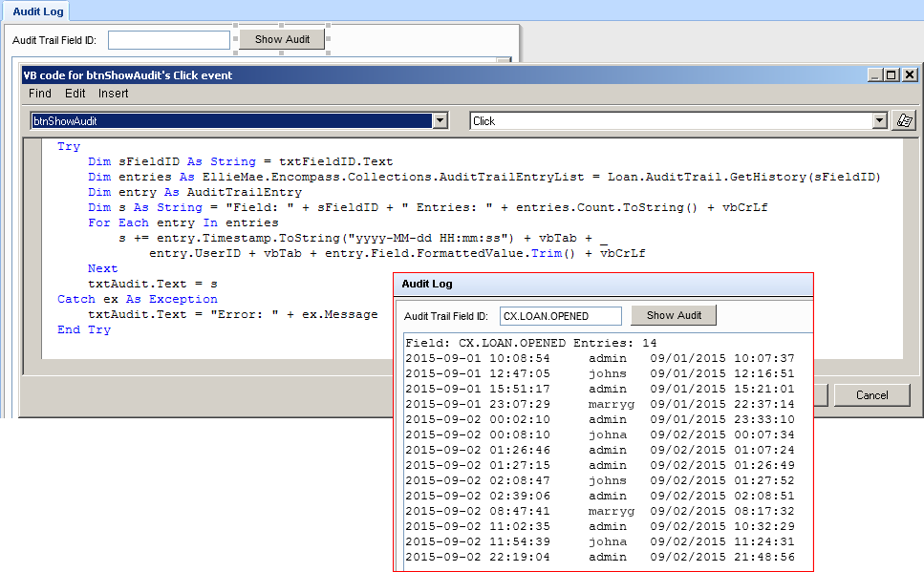Click audit row '2015-09-02 22:19:04' admin
This screenshot has width=924, height=572.
pos(600,558)
